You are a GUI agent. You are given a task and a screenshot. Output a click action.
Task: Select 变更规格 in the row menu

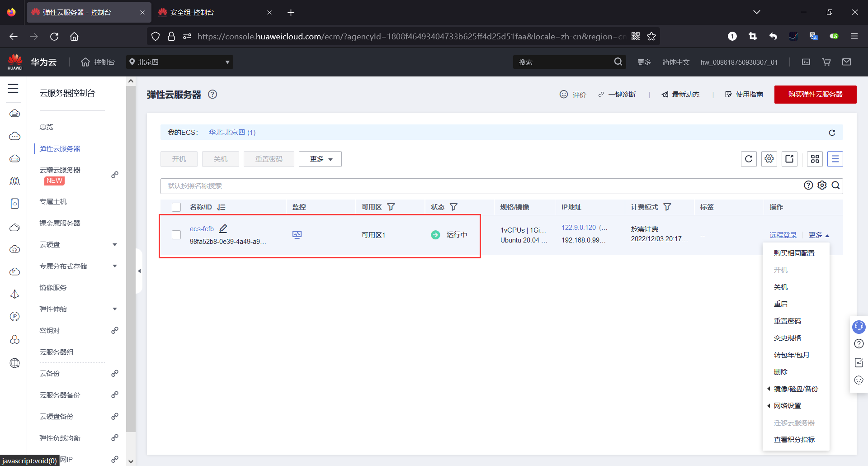point(787,338)
